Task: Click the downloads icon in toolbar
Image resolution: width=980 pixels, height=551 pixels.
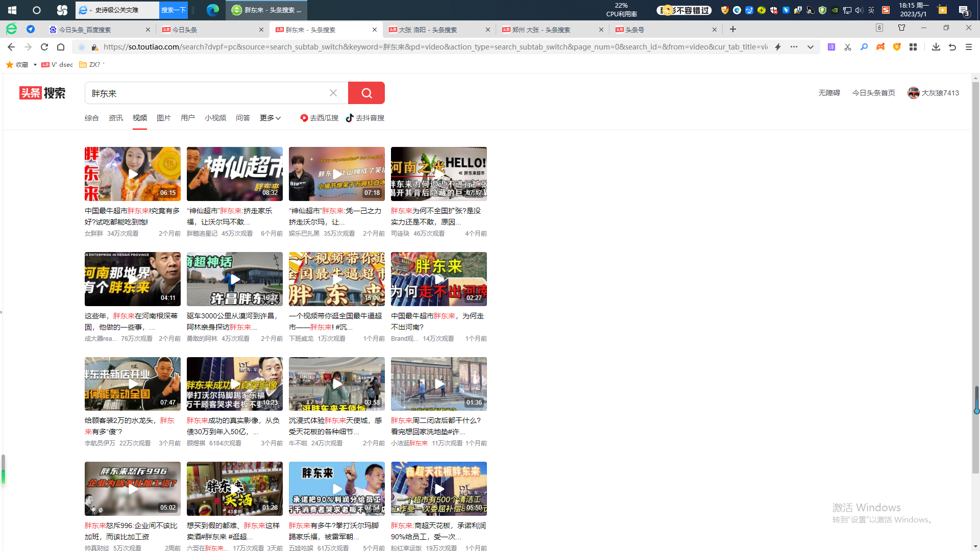Action: (936, 47)
